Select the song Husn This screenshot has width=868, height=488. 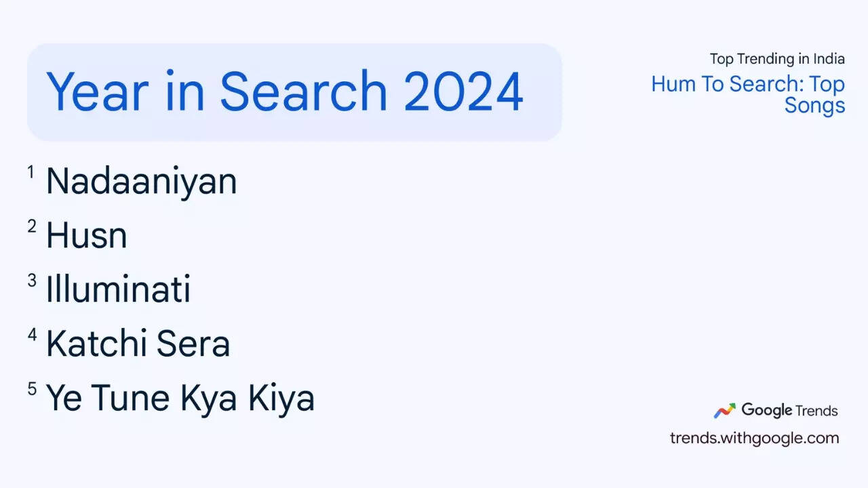86,236
